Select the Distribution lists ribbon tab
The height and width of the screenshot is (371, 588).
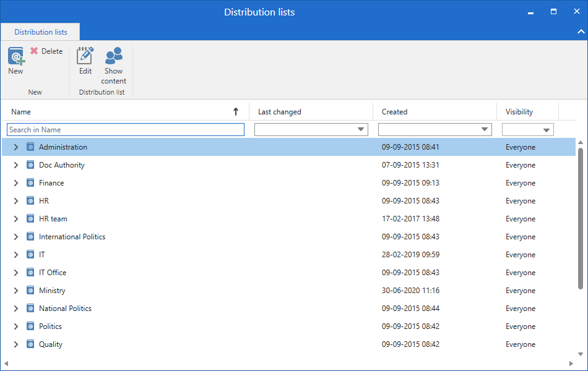point(40,32)
